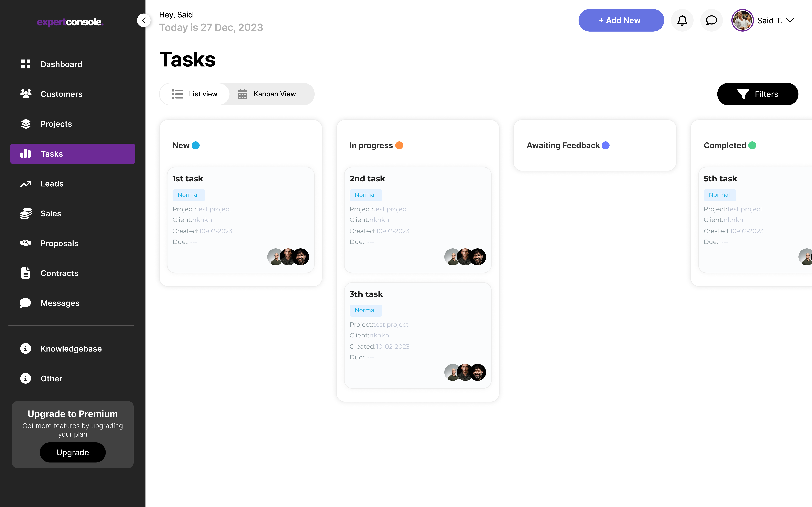Expand the Said T. profile dropdown
This screenshot has width=812, height=507.
click(790, 20)
